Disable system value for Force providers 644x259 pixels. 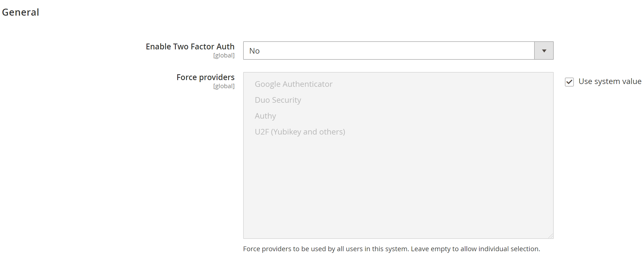pyautogui.click(x=569, y=82)
